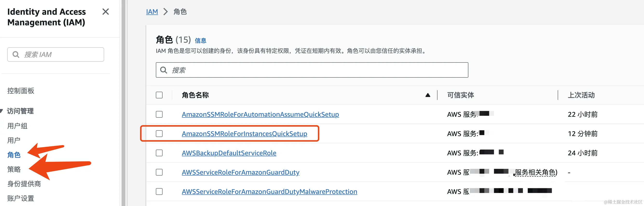Check AmazonSSMRoleForAutomationAssumeQuickSetup row checkbox

click(159, 115)
